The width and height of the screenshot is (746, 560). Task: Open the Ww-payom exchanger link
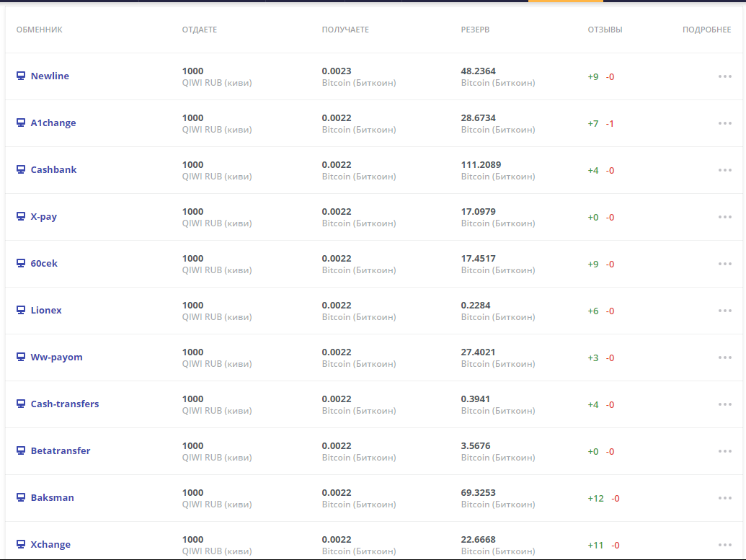click(57, 357)
